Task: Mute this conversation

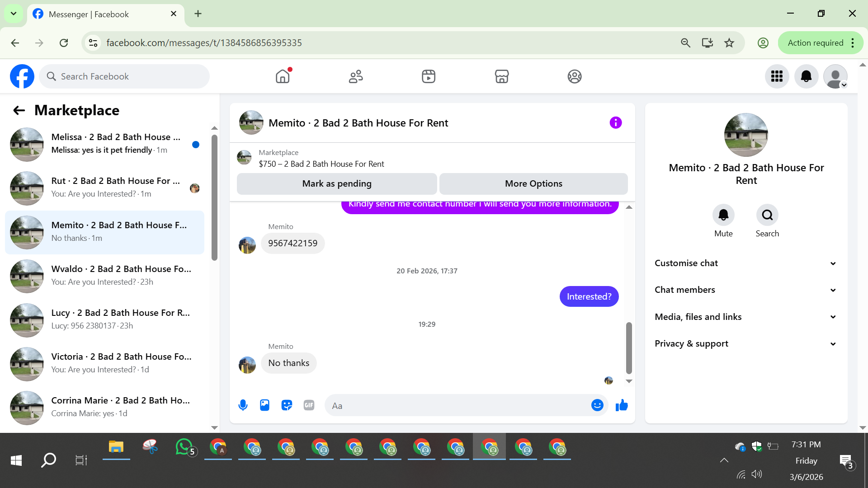Action: [x=723, y=215]
